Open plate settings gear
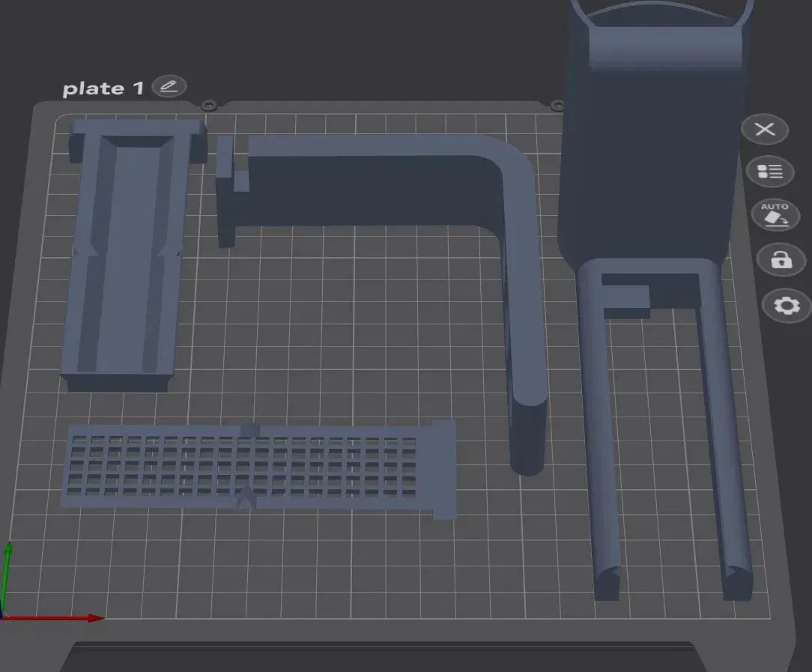 click(787, 306)
